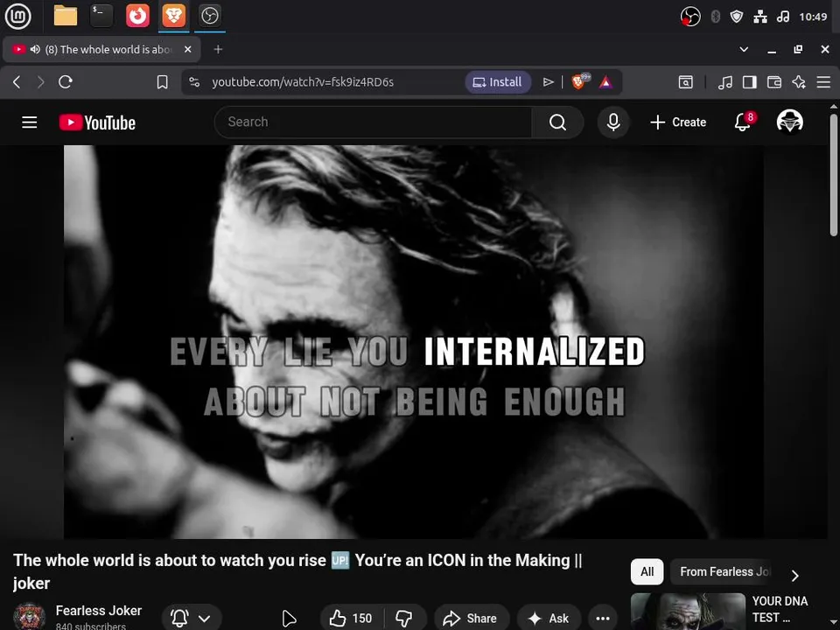Open Brave Shields lion icon
The width and height of the screenshot is (840, 630).
579,82
